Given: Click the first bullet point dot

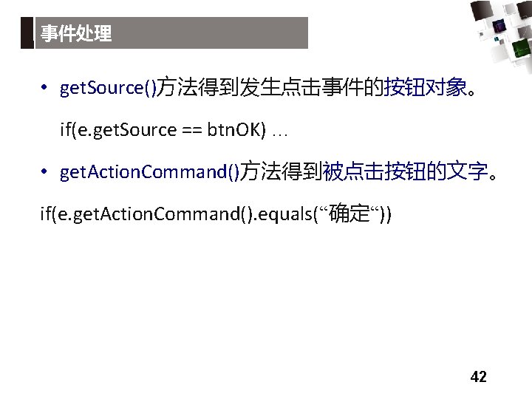Looking at the screenshot, I should (x=44, y=87).
